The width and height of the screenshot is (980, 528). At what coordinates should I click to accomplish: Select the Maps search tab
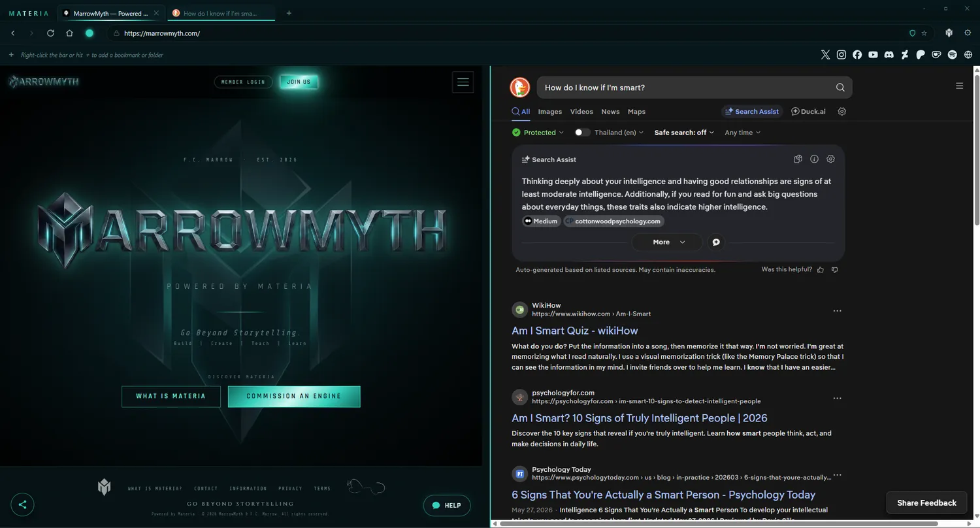click(x=636, y=112)
